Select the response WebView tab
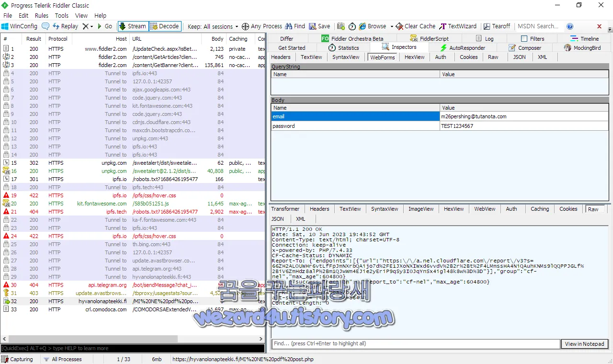The width and height of the screenshot is (613, 364). 485,209
